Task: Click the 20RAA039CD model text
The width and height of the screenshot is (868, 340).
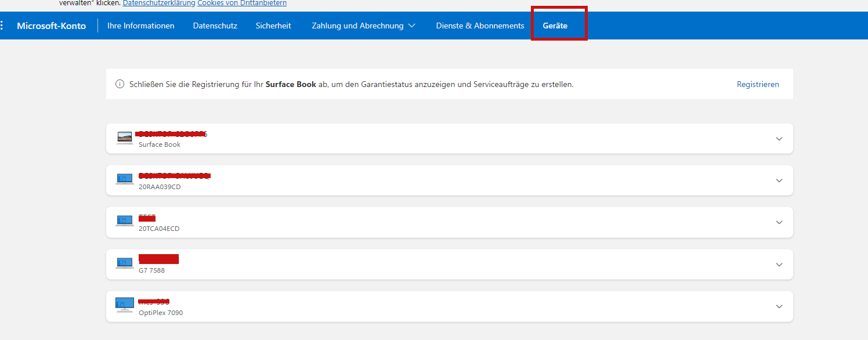Action: (x=160, y=187)
